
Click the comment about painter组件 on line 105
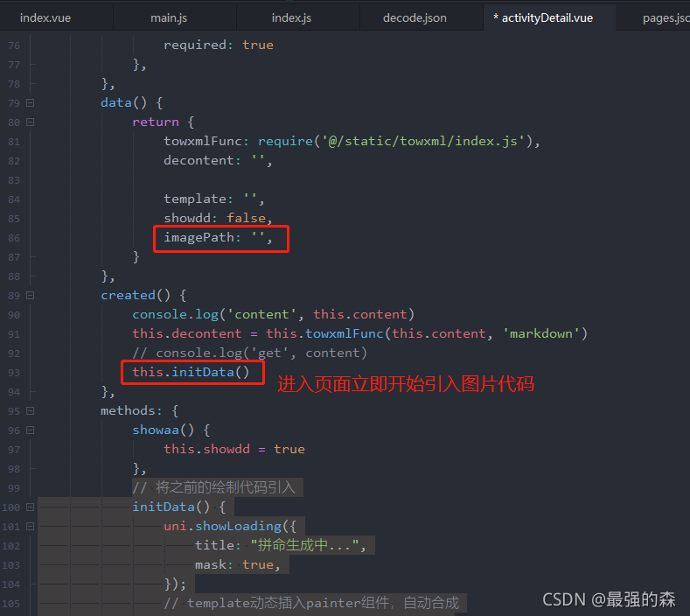pyautogui.click(x=311, y=603)
